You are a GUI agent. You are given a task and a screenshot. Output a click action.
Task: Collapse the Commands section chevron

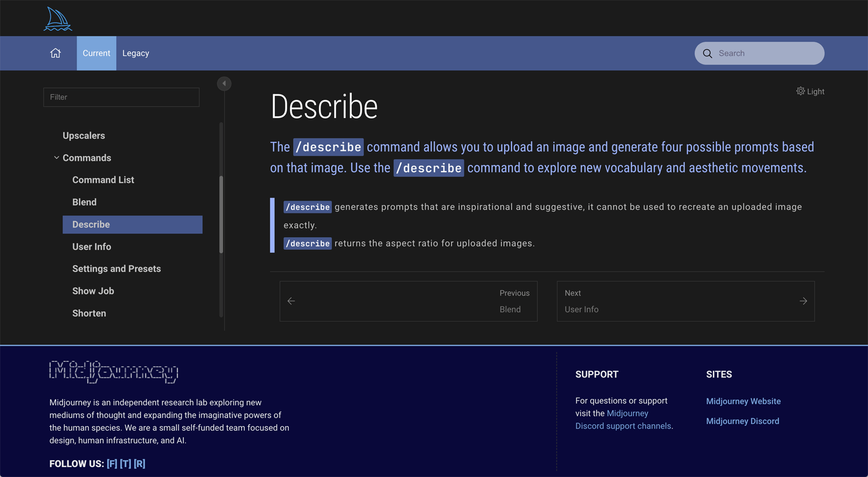(x=56, y=158)
